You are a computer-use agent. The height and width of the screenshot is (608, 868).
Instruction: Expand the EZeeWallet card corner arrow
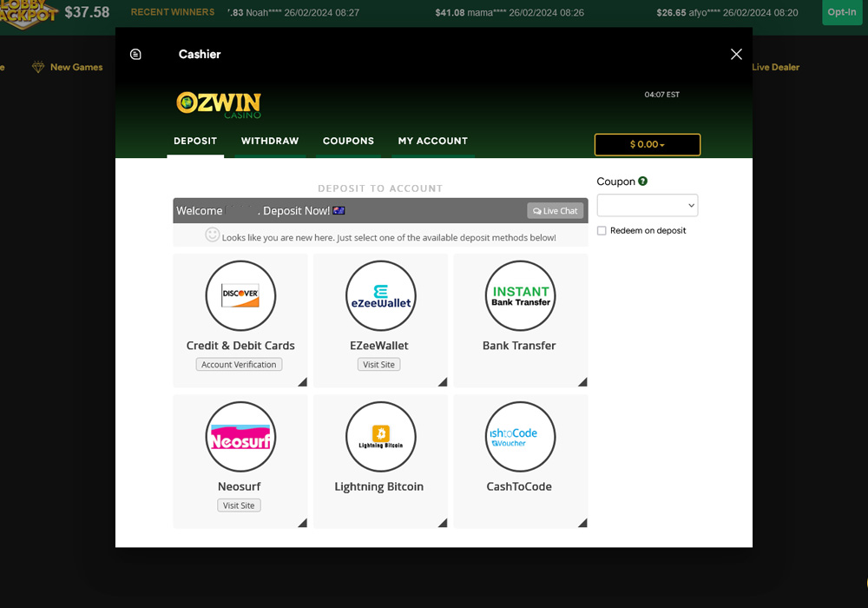(x=443, y=382)
